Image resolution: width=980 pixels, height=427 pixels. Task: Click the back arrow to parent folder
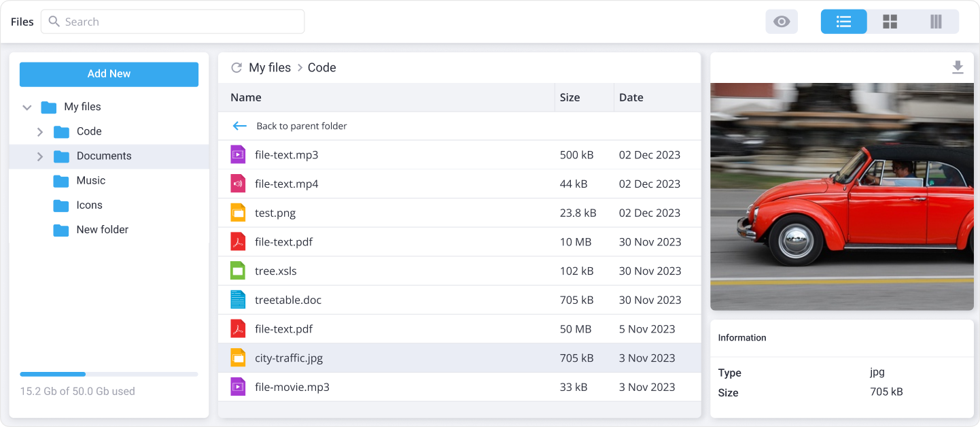(x=239, y=126)
